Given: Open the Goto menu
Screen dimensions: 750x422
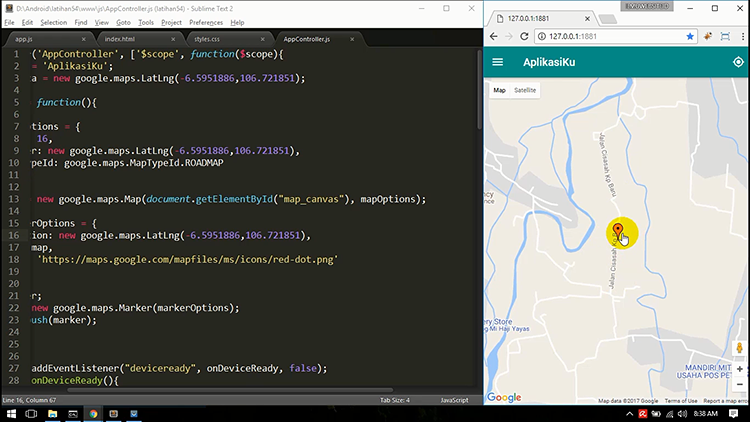Looking at the screenshot, I should pyautogui.click(x=123, y=22).
